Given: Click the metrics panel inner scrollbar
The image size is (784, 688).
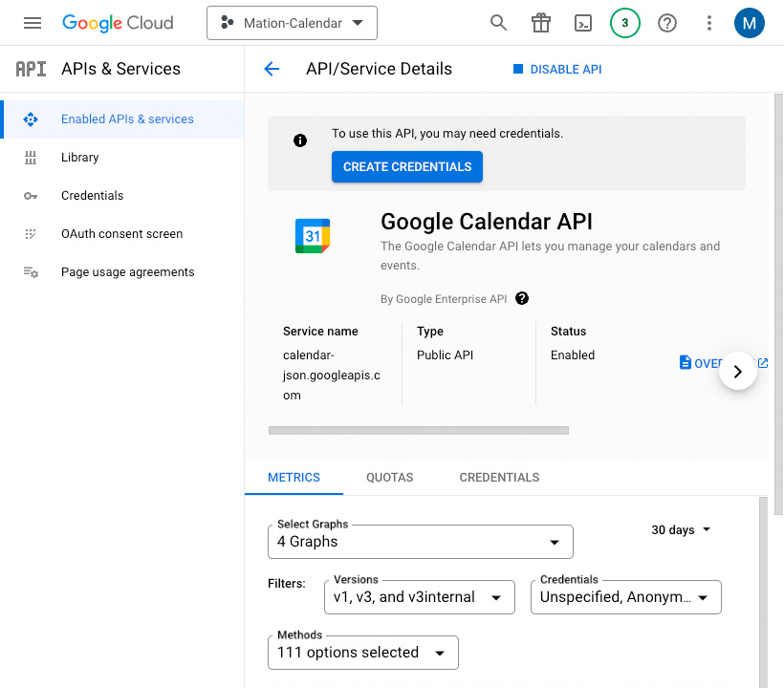Looking at the screenshot, I should pyautogui.click(x=763, y=592).
